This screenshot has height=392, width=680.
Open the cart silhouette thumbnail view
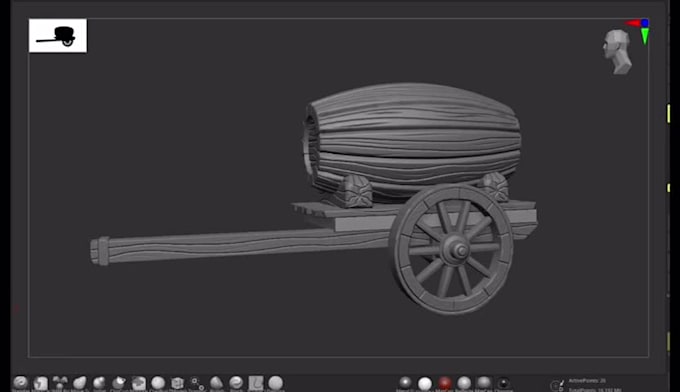click(x=58, y=36)
